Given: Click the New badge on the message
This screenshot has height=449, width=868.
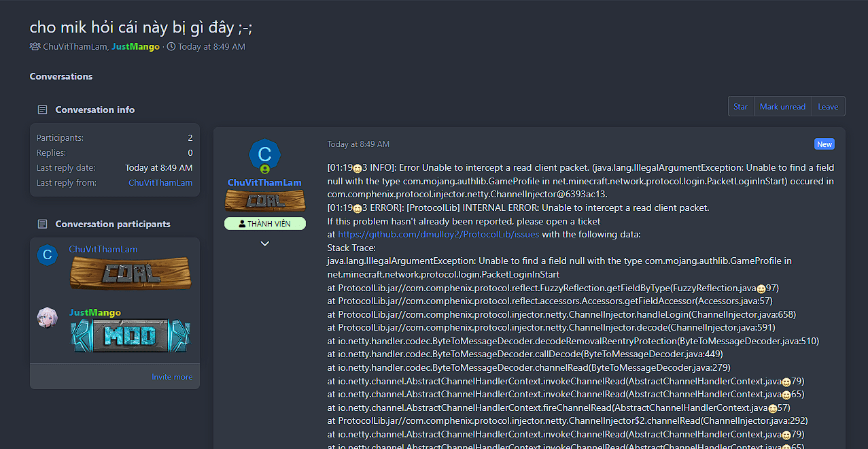Looking at the screenshot, I should [824, 144].
